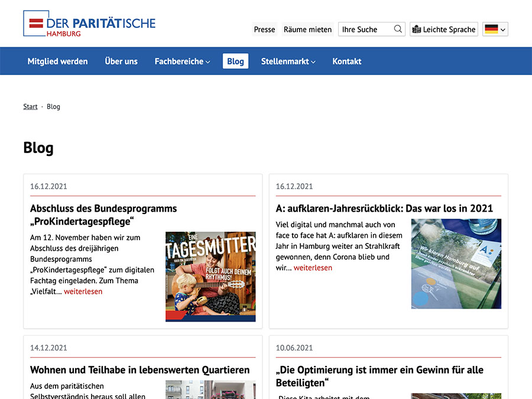Click the Räume mieten button
532x399 pixels.
[x=307, y=30]
